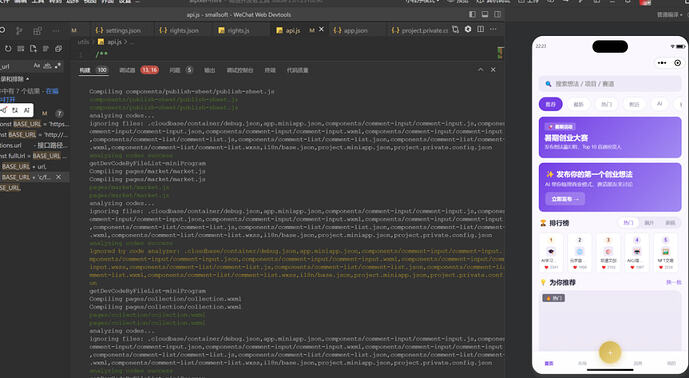The height and width of the screenshot is (378, 689).
Task: Select the home tab in simulator bottom bar
Action: point(549,363)
